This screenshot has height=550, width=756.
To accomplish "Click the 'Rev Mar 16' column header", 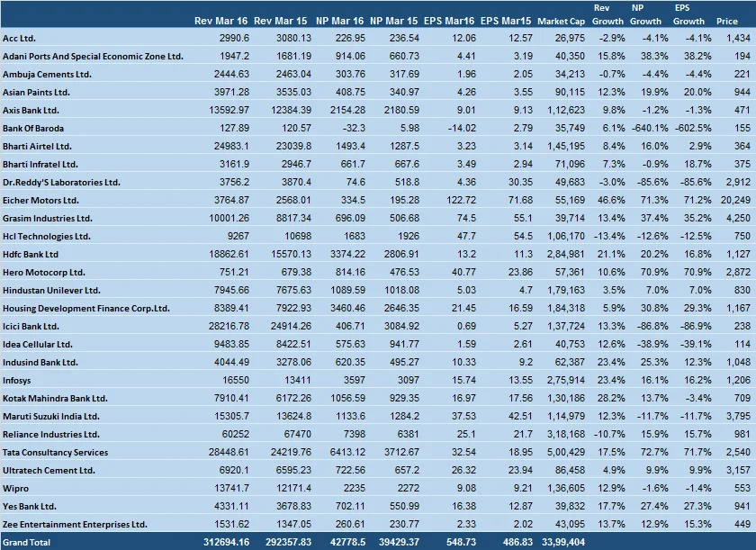I will [x=220, y=22].
